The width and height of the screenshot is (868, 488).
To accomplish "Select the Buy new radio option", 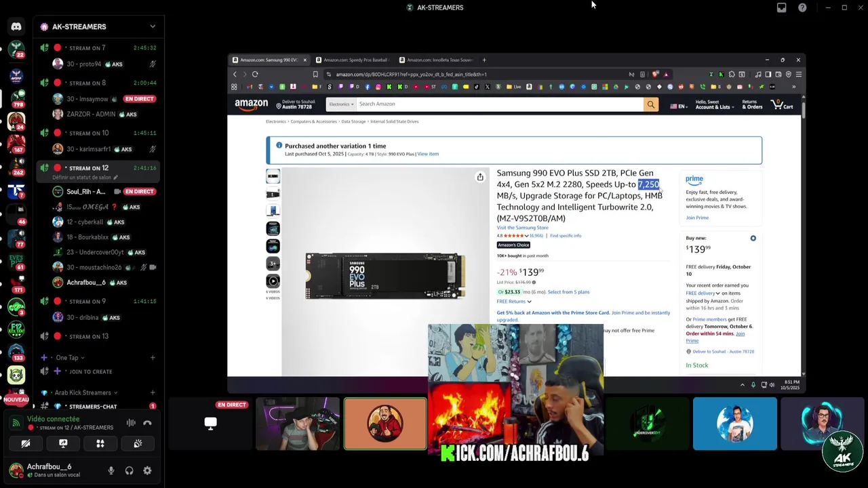I will 753,239.
